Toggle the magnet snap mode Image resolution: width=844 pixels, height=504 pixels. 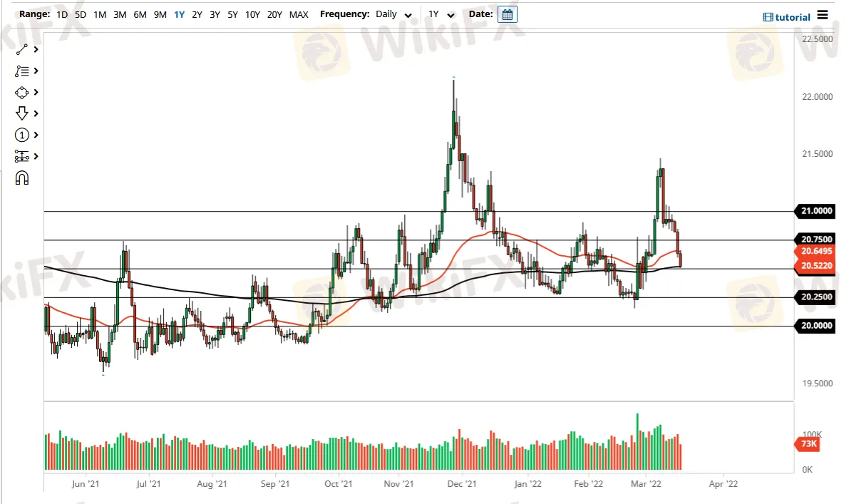point(21,178)
